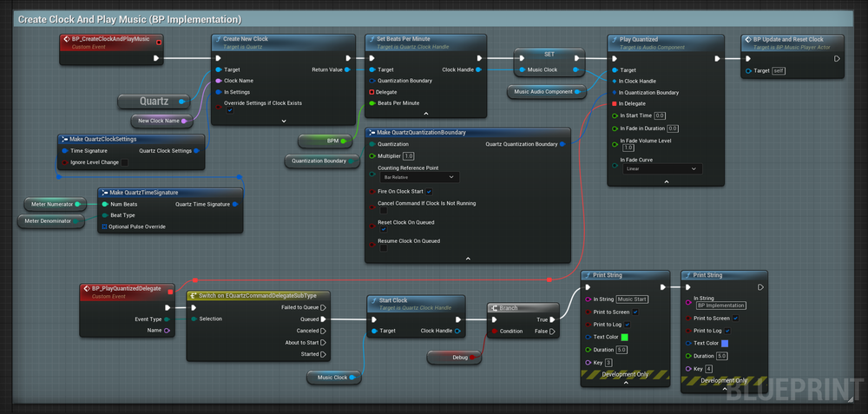This screenshot has height=414, width=868.
Task: Click the Quartz Clock Settings output pin
Action: (x=196, y=150)
